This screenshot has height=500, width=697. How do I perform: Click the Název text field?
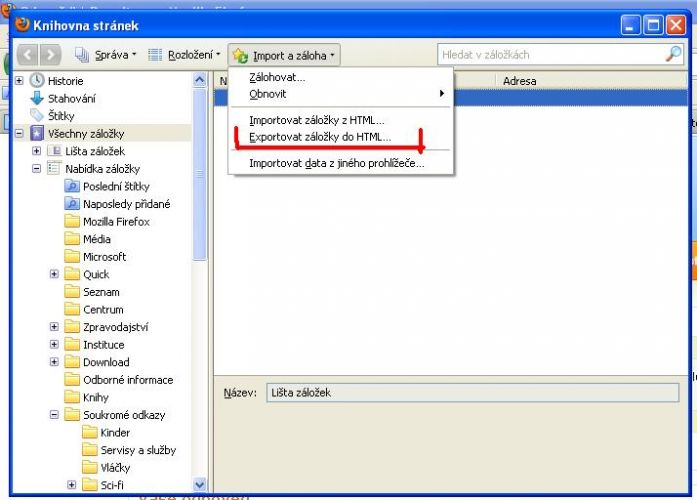click(473, 393)
